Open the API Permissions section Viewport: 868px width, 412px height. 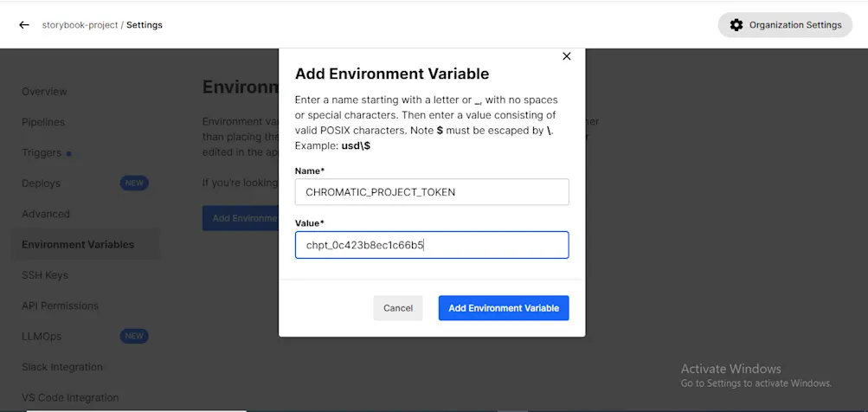click(x=60, y=306)
